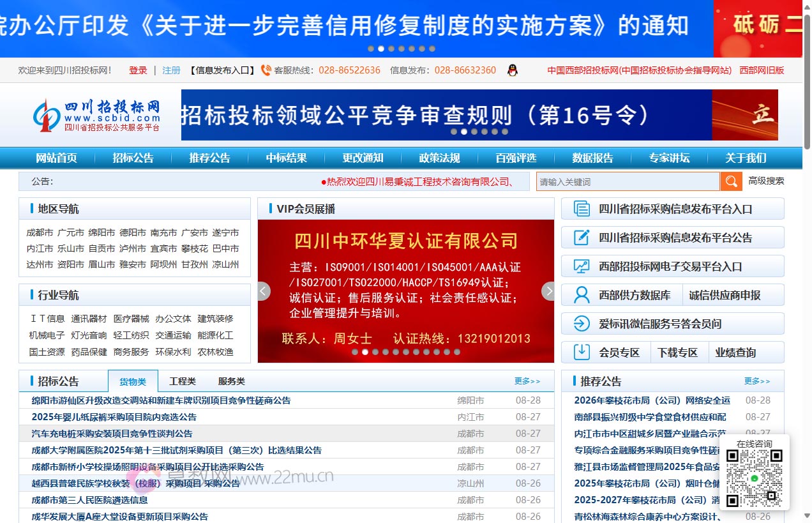Open the 政策法规 menu item
Viewport: 812px width, 523px height.
click(x=439, y=158)
